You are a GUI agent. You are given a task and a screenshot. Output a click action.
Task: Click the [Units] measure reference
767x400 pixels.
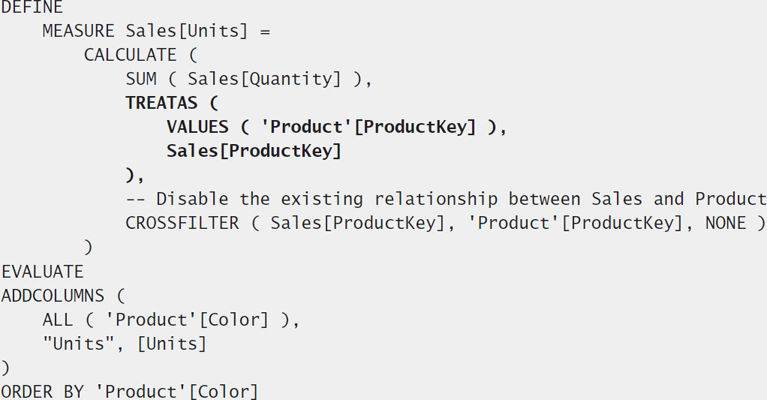(172, 343)
